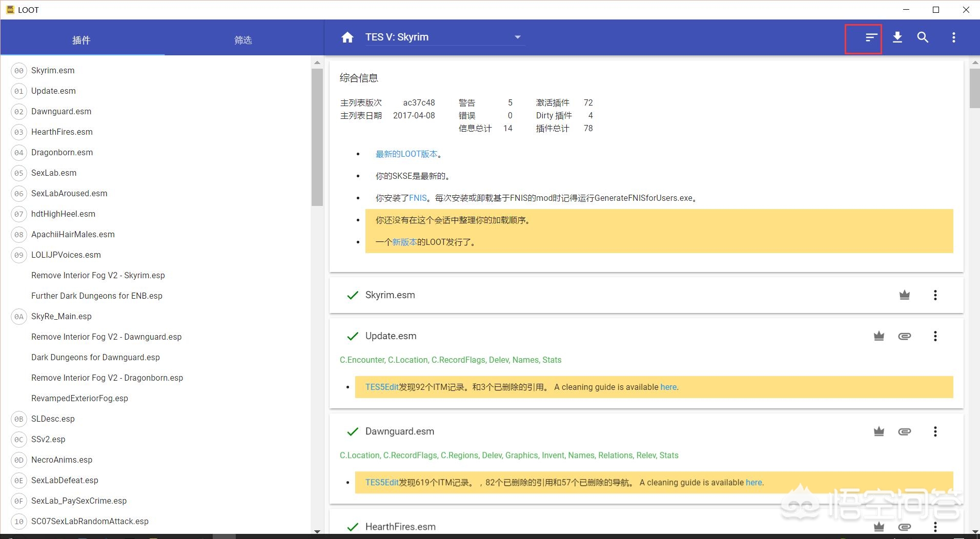
Task: Click the Skyrim.esm card title
Action: click(390, 295)
